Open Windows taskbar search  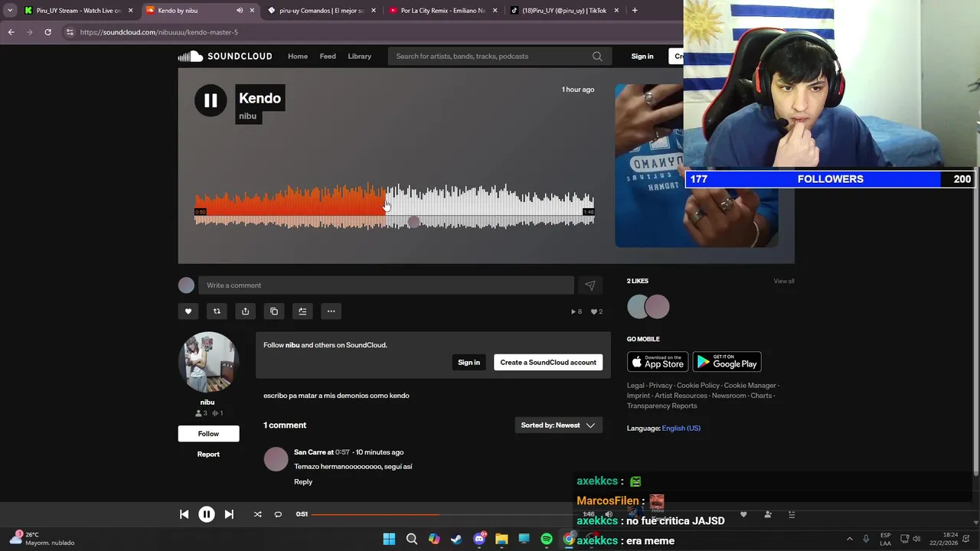412,539
